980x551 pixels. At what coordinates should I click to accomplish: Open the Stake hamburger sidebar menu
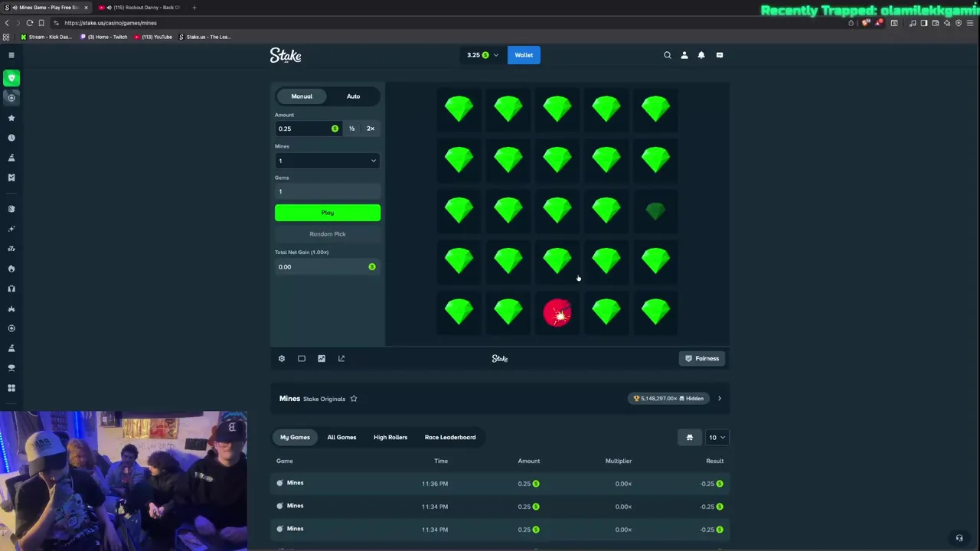coord(11,55)
